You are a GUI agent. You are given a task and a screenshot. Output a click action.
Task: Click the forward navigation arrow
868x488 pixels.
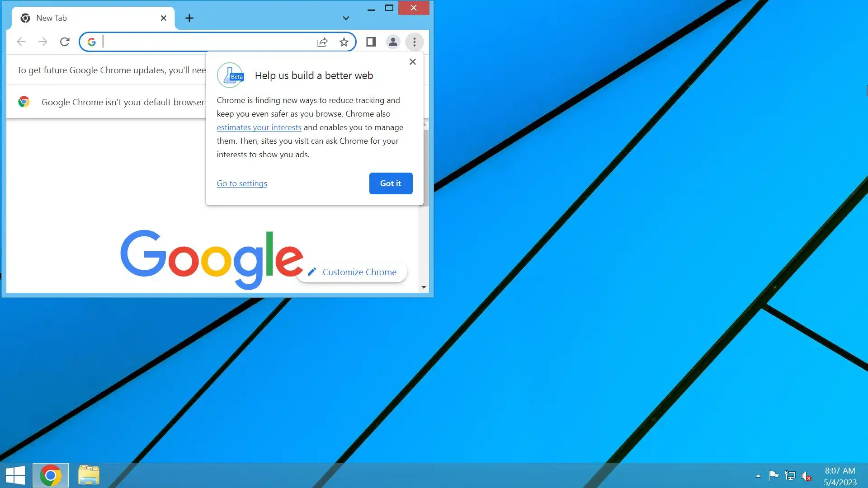[x=43, y=42]
